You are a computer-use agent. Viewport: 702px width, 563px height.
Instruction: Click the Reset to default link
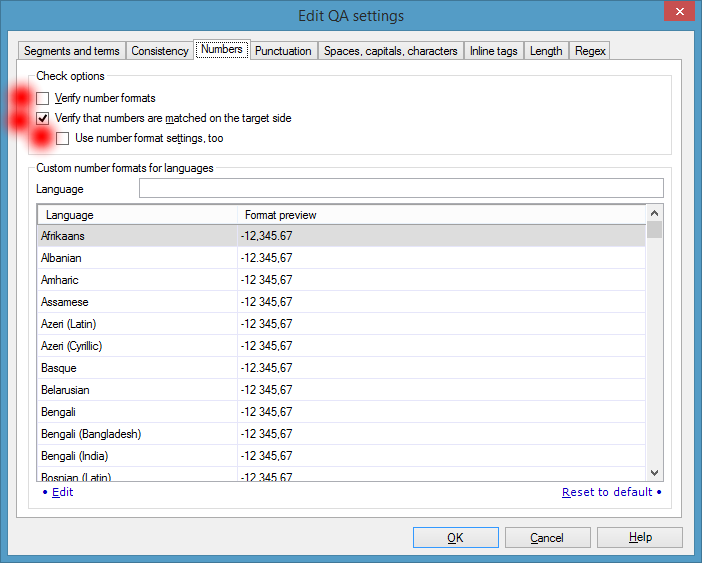coord(607,492)
